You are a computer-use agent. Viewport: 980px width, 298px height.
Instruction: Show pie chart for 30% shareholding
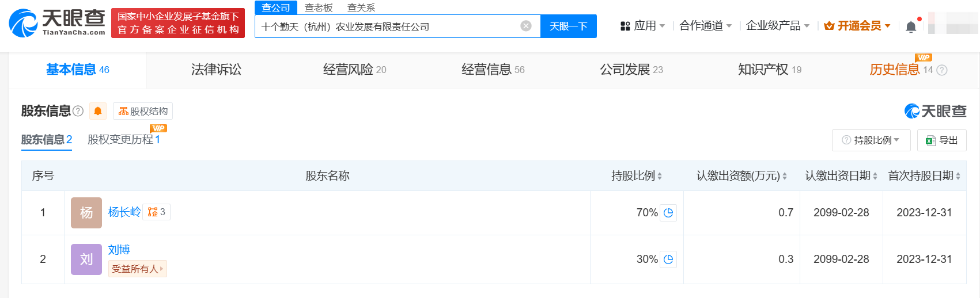[x=668, y=259]
